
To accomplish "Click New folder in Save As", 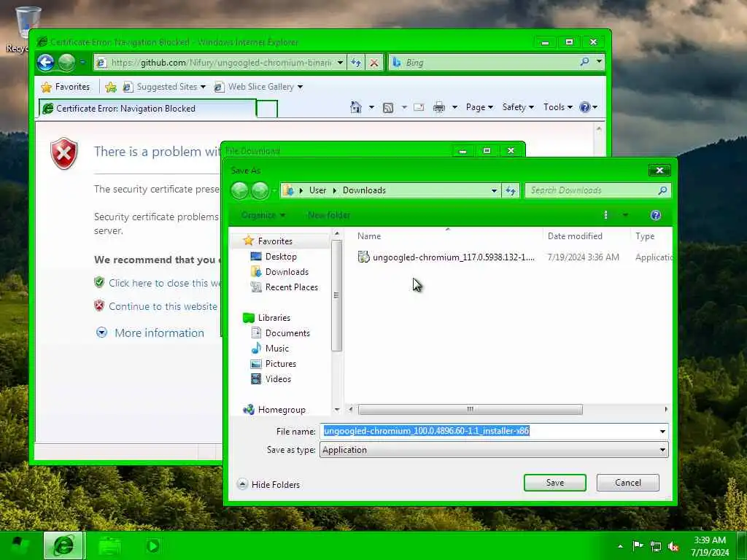I will coord(329,215).
